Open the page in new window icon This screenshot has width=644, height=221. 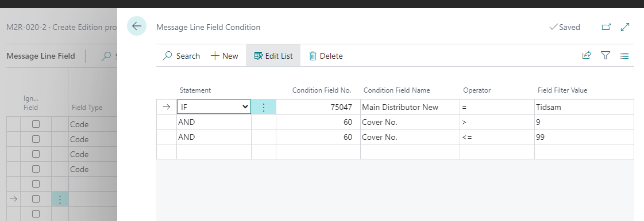pos(606,27)
